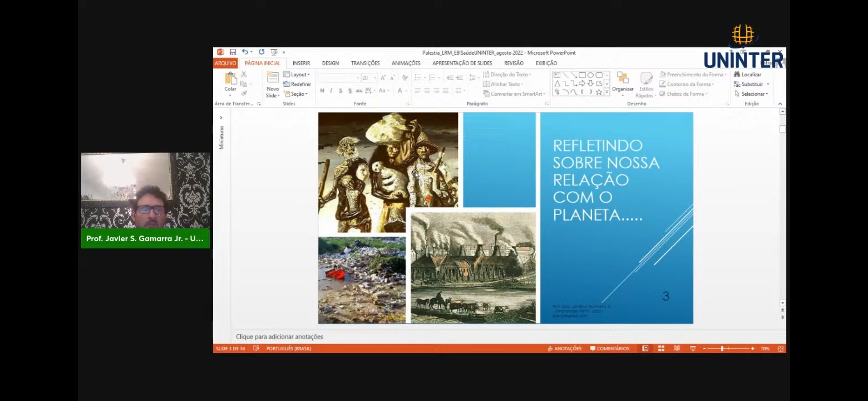This screenshot has height=401, width=868.
Task: Click the zoom slider in status bar
Action: pos(722,349)
